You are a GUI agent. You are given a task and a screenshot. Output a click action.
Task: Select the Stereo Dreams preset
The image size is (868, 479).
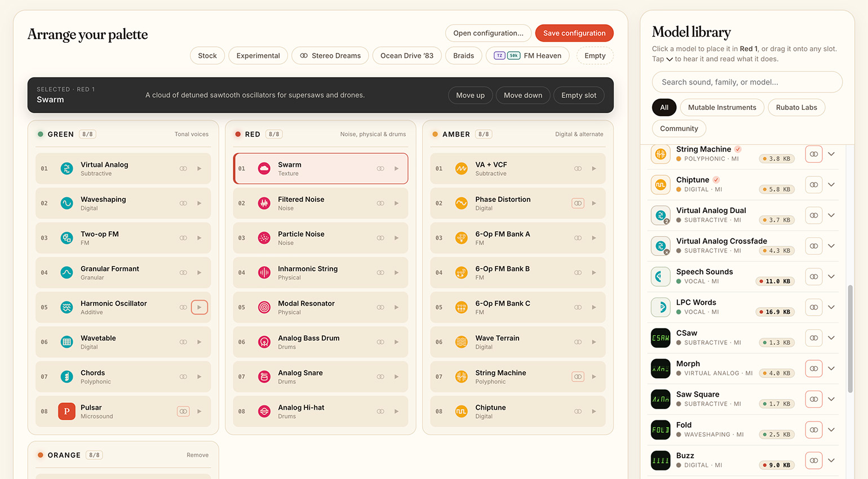[x=330, y=56]
